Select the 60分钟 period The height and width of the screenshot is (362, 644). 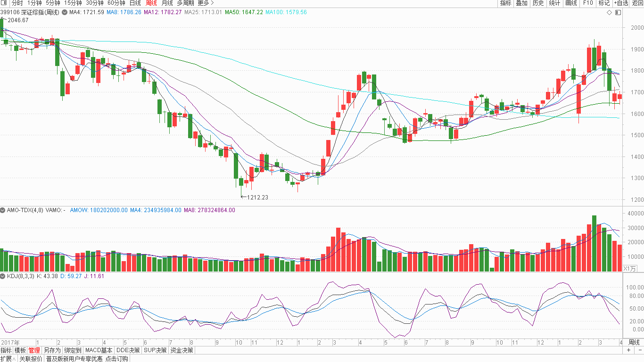point(116,3)
